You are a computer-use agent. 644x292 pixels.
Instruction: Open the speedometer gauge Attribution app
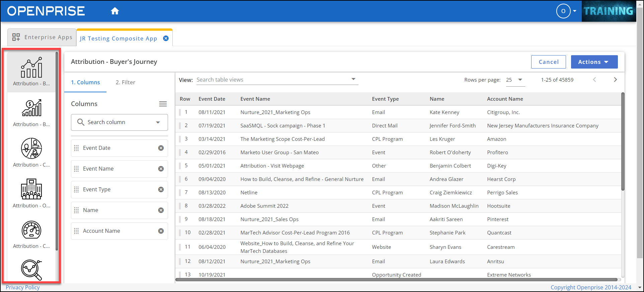pyautogui.click(x=31, y=230)
